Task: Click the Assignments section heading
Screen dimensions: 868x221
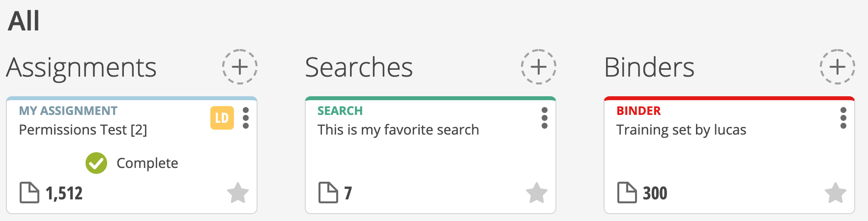Action: tap(81, 68)
